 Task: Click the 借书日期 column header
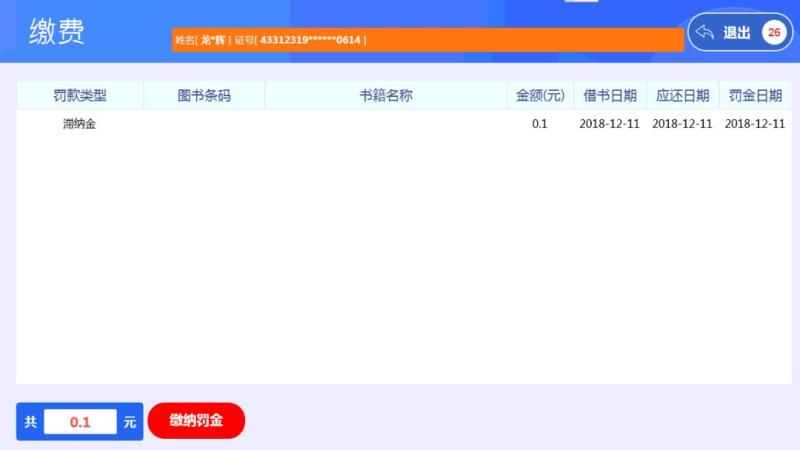tap(610, 96)
